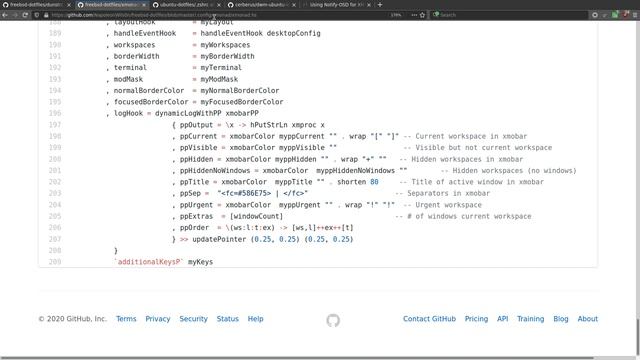This screenshot has width=640, height=360.
Task: Close the active freebsd-dotfiles xmonad tab
Action: [x=144, y=5]
